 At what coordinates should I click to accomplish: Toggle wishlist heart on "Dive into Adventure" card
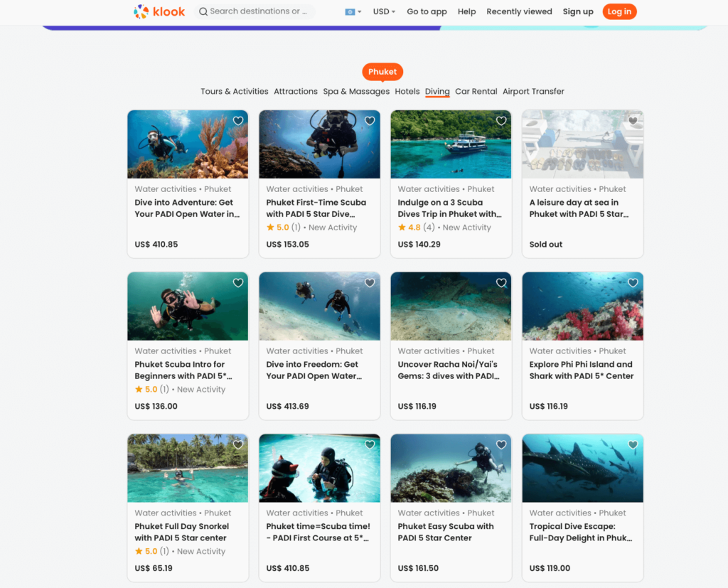(x=238, y=121)
